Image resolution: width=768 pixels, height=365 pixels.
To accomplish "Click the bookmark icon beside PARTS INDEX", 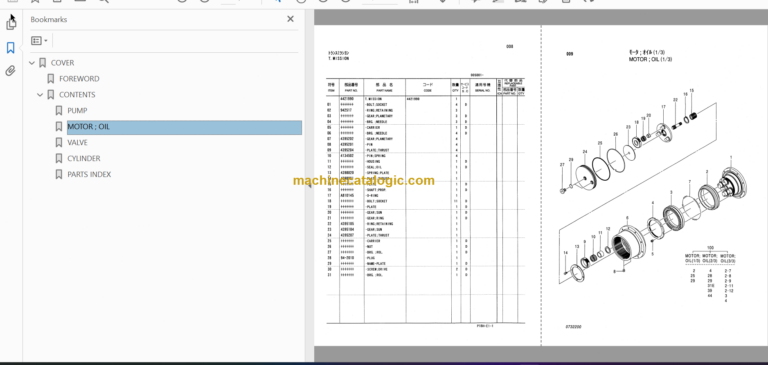I will 59,174.
